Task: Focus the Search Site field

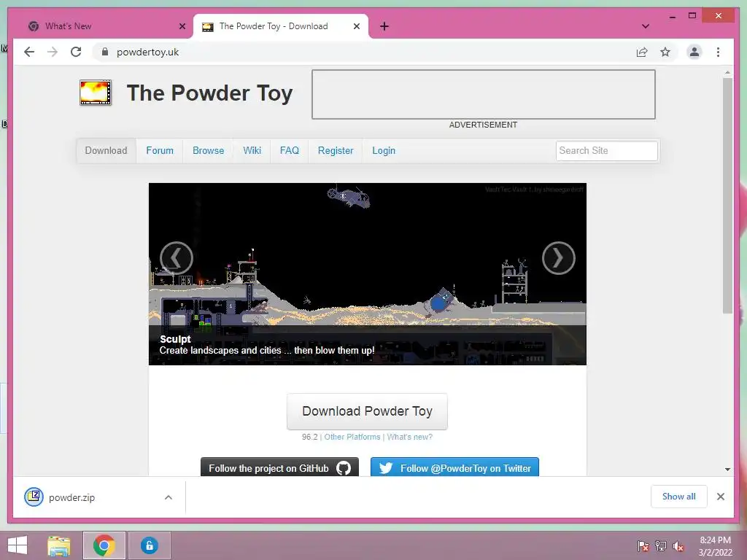Action: 606,150
